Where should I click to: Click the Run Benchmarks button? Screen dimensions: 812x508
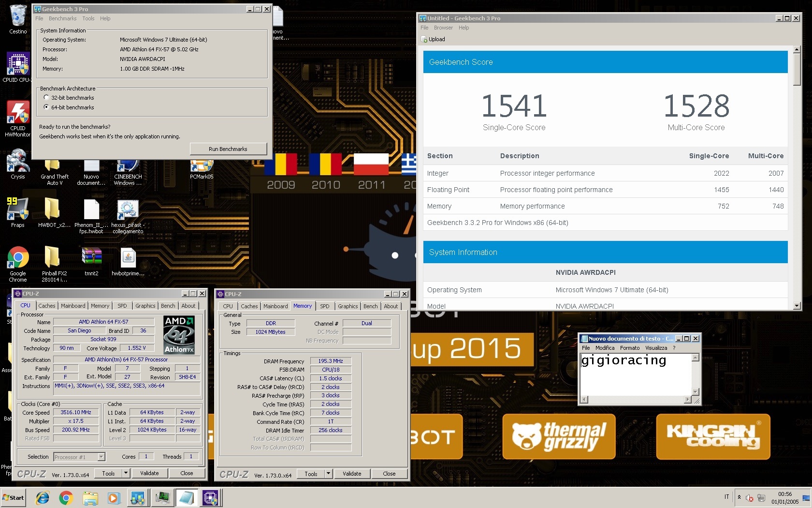(x=228, y=149)
